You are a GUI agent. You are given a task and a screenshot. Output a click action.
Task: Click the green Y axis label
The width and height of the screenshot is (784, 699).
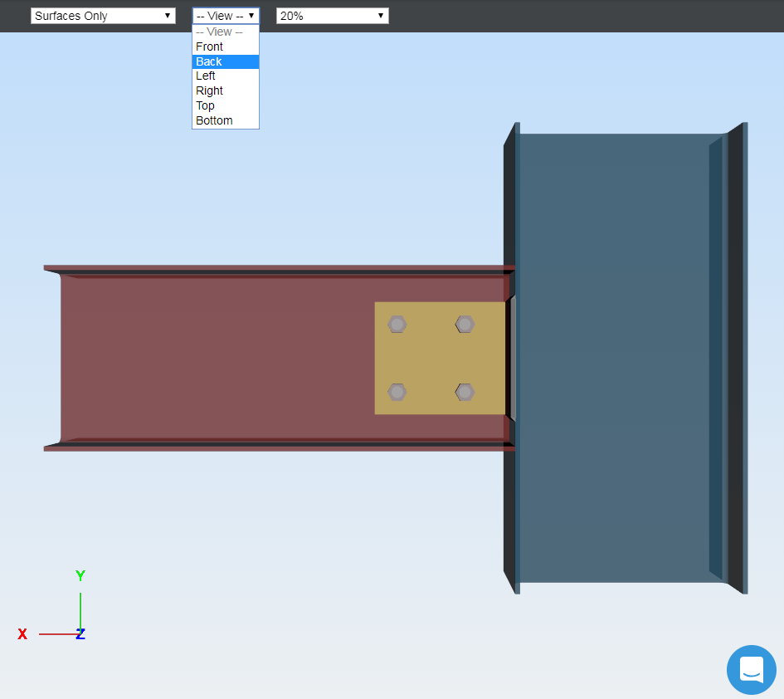pos(80,575)
